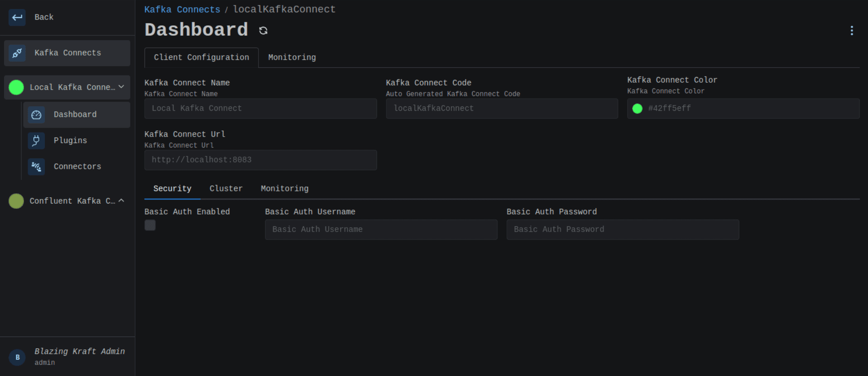The image size is (868, 376).
Task: Click the Kafka Connect Color hex field
Action: pos(743,109)
